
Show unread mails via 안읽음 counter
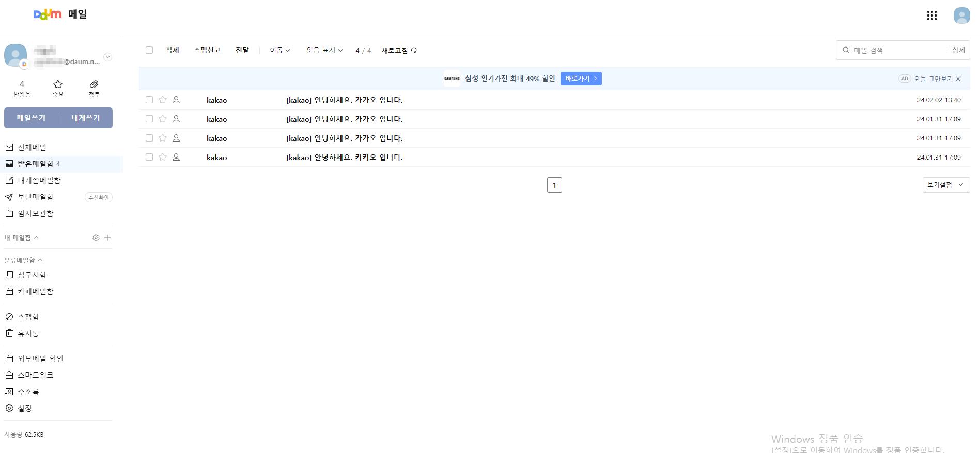[22, 88]
